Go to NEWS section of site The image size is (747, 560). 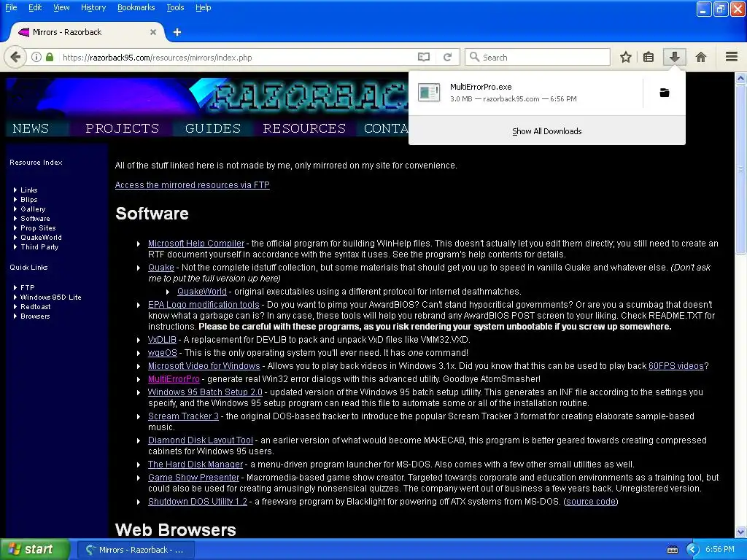click(31, 128)
